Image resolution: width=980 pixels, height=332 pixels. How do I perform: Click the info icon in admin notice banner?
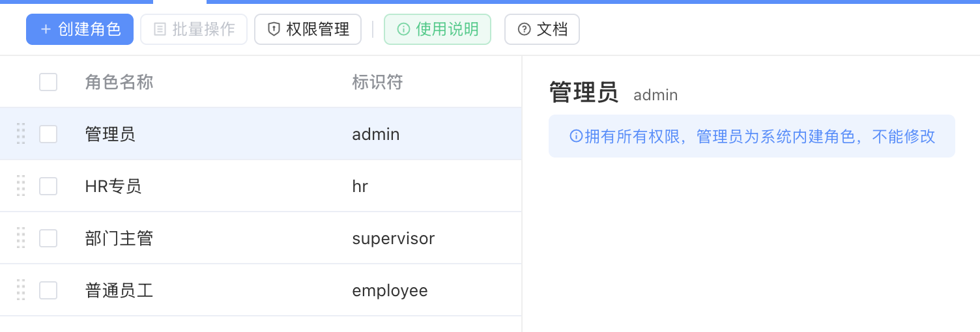point(576,136)
